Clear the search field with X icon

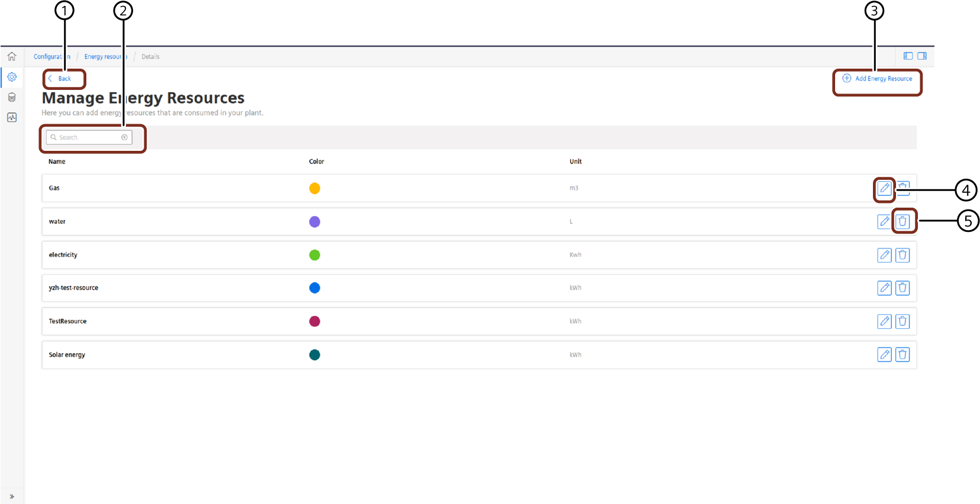tap(124, 137)
